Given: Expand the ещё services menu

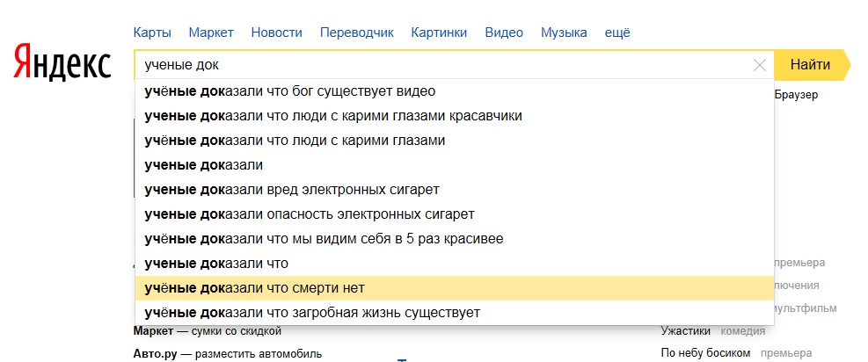Looking at the screenshot, I should pos(617,33).
